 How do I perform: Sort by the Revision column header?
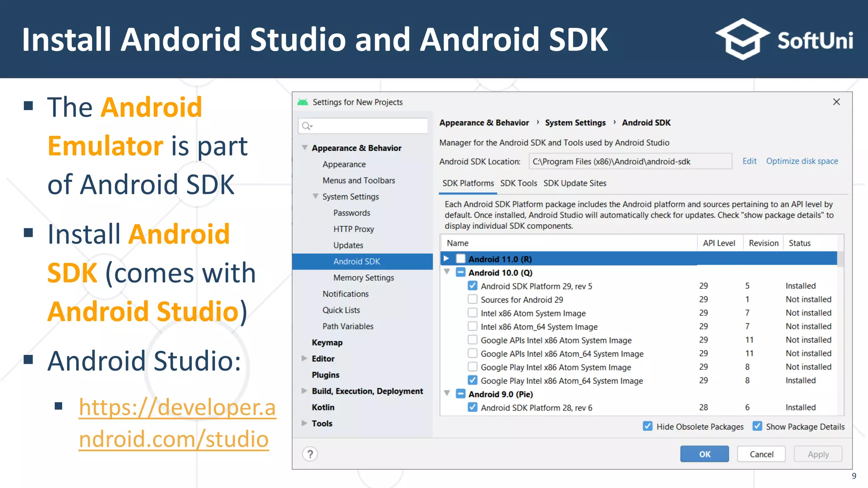(x=763, y=243)
